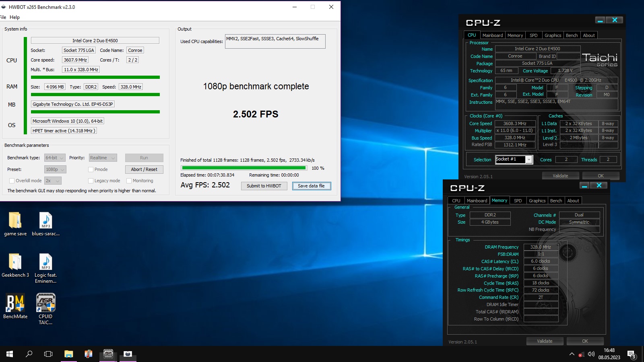644x362 pixels.
Task: Open Mainboard tab in lower CPU-Z window
Action: 477,201
